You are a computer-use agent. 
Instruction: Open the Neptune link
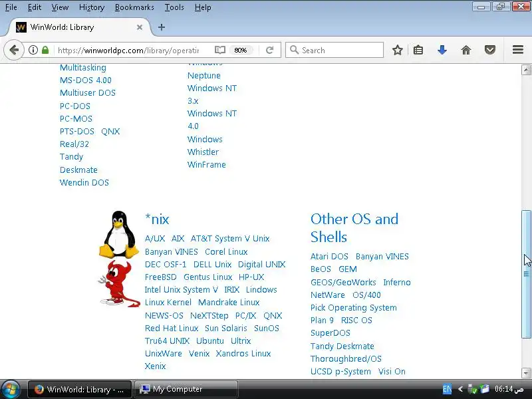[x=204, y=75]
